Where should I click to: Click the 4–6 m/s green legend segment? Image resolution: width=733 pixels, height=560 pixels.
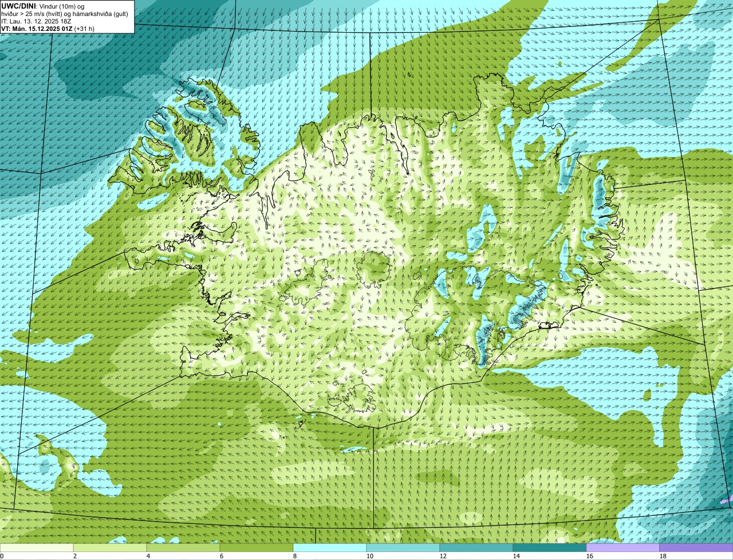point(183,548)
